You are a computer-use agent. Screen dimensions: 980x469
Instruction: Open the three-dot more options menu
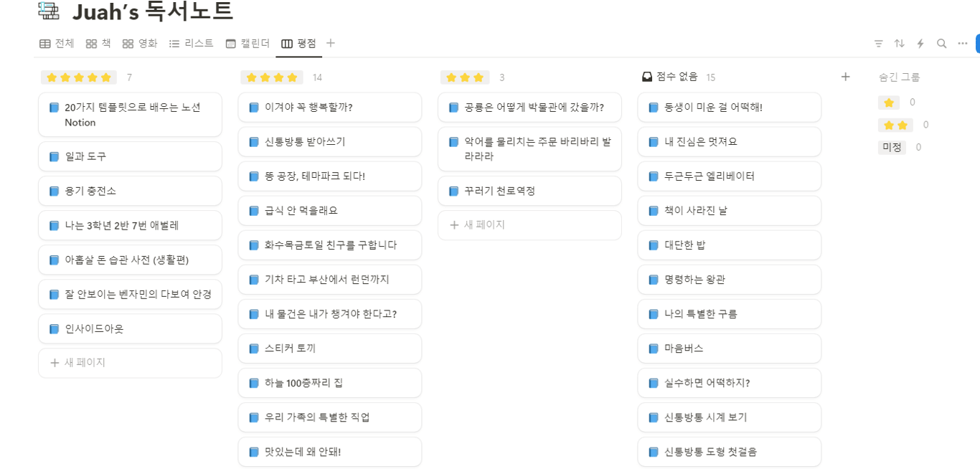tap(962, 44)
